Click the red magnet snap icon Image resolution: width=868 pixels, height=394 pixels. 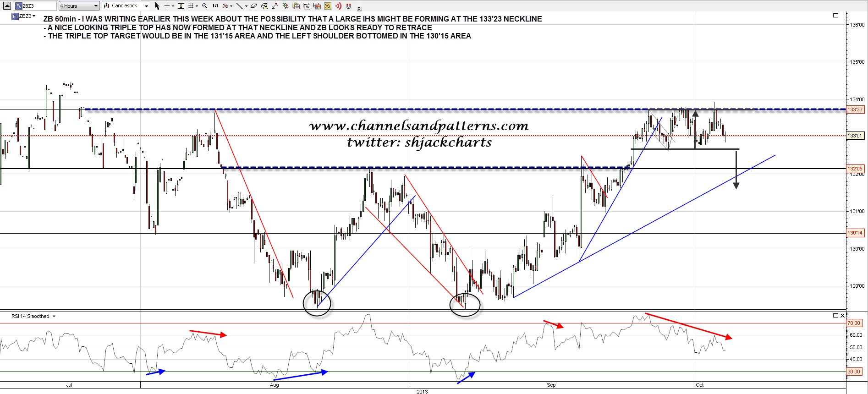coord(349,6)
